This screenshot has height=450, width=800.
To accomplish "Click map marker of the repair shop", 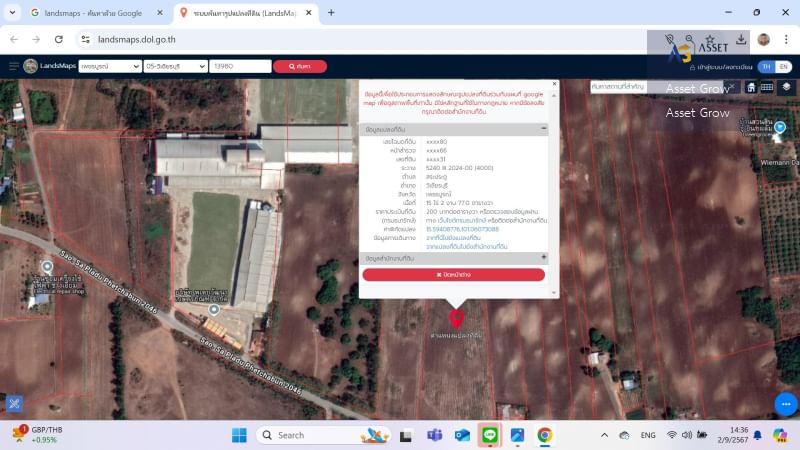I will (x=47, y=266).
